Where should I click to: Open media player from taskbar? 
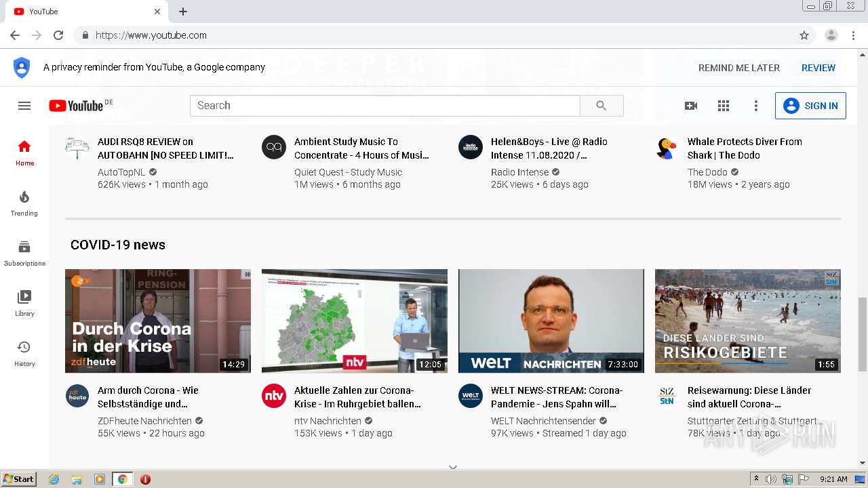(x=100, y=479)
